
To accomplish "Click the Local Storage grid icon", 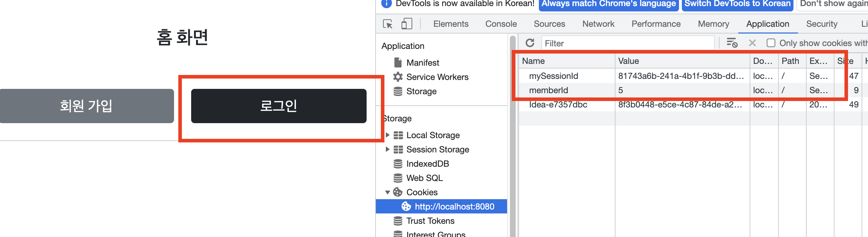I will pyautogui.click(x=398, y=135).
